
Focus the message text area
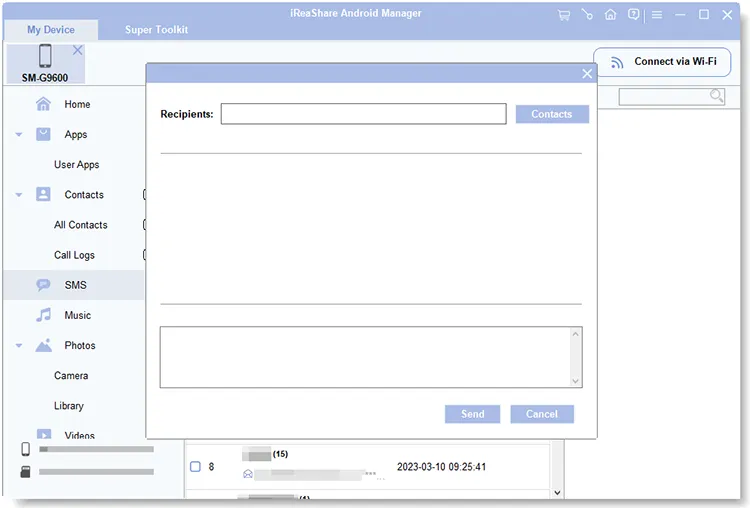371,357
